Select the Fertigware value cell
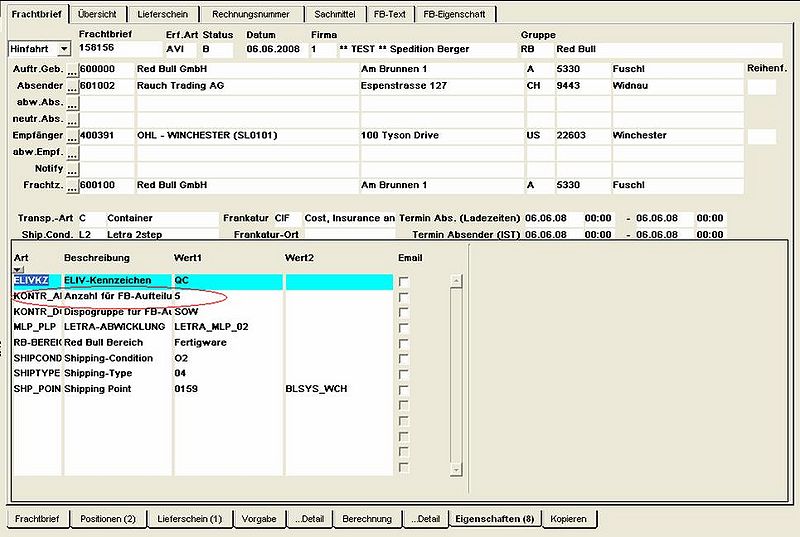800x537 pixels. click(228, 343)
